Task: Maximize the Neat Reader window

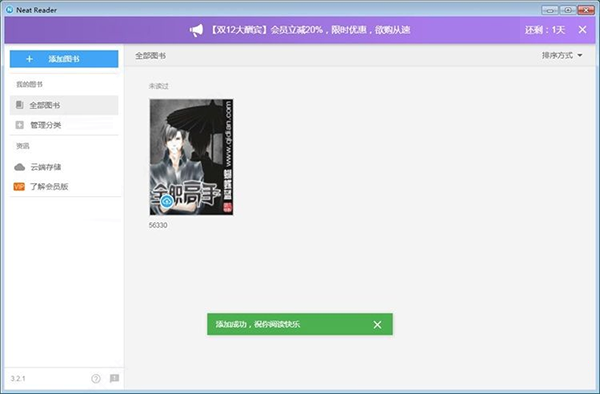Action: pos(568,10)
